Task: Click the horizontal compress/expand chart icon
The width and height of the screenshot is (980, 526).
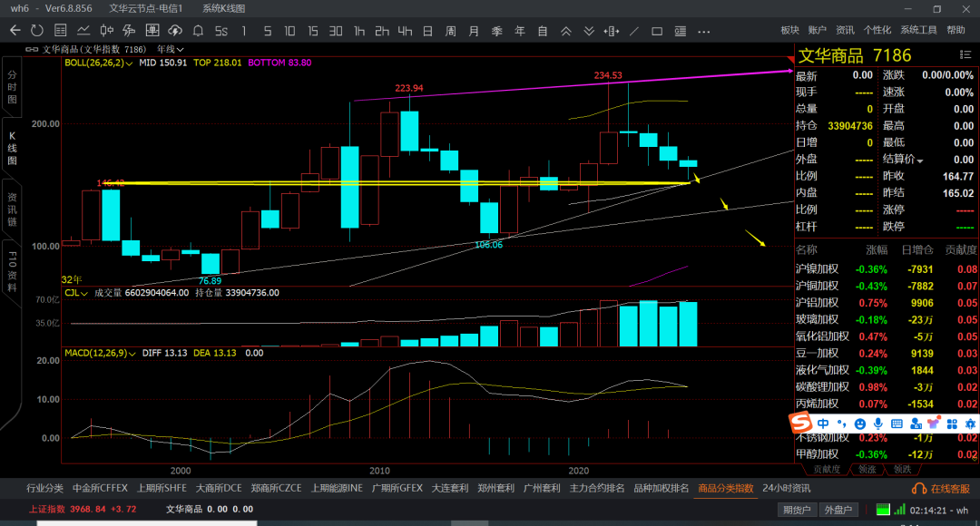Action: [612, 31]
